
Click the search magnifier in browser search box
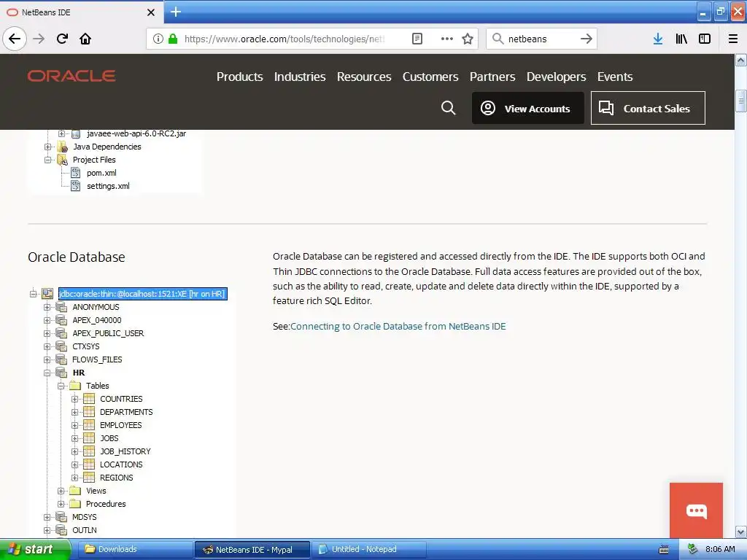[498, 39]
